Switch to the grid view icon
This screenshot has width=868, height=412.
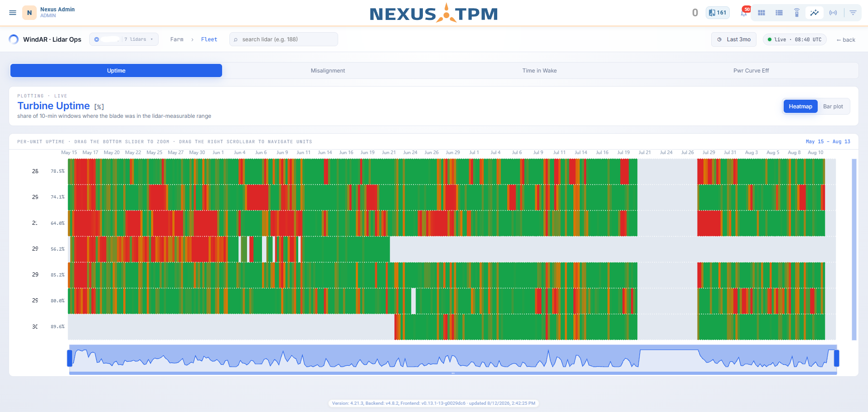pyautogui.click(x=761, y=13)
